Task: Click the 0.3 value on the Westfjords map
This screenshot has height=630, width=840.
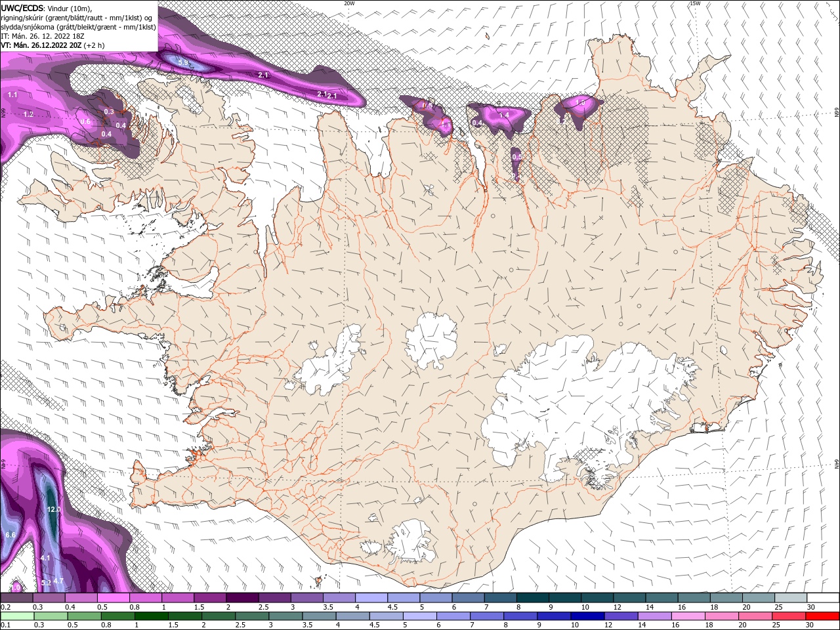Action: click(x=109, y=112)
